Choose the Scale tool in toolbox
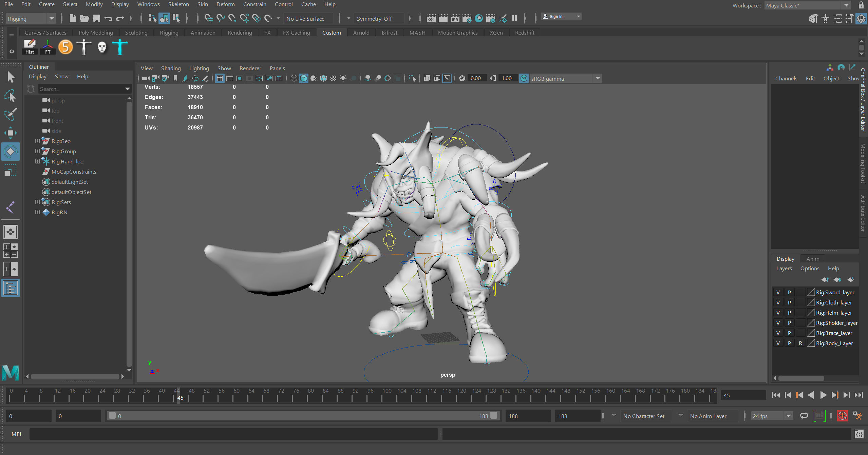Viewport: 868px width, 455px height. pos(10,170)
